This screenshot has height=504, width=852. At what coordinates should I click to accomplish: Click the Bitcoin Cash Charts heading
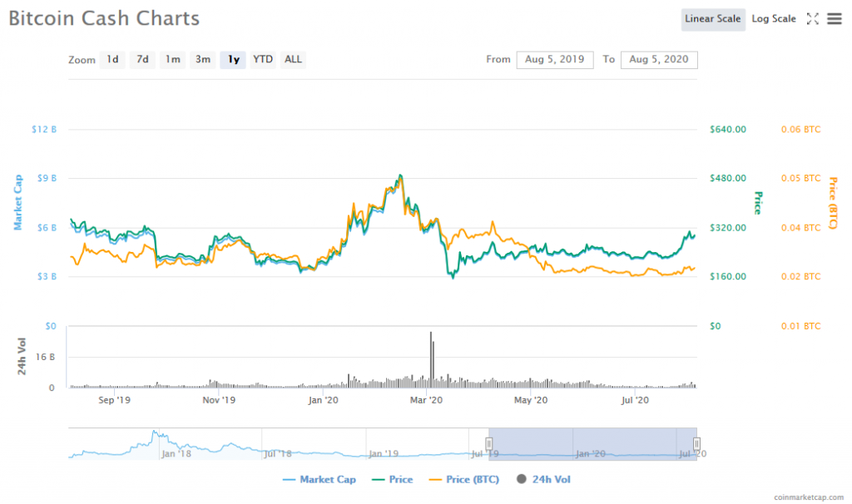pos(104,18)
